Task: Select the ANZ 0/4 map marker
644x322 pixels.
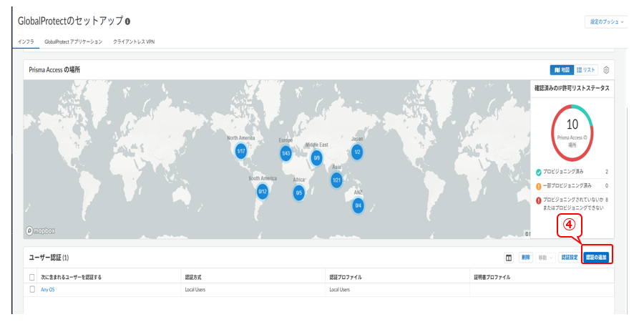Action: (358, 205)
